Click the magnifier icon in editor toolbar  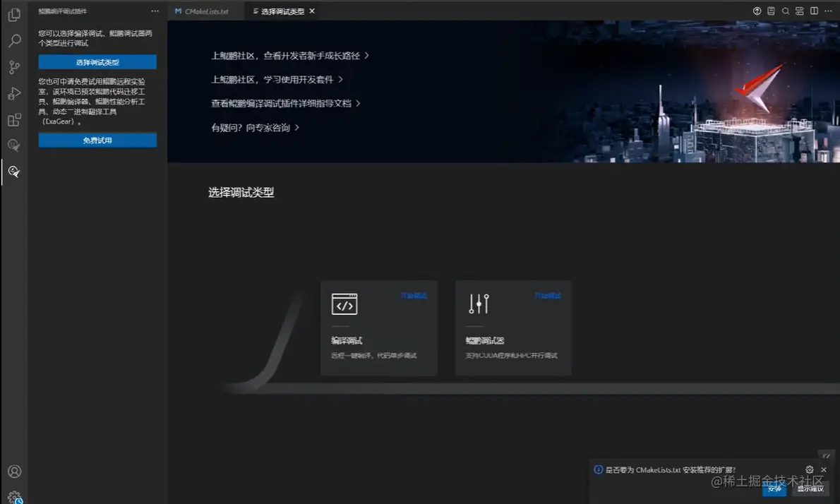click(786, 11)
